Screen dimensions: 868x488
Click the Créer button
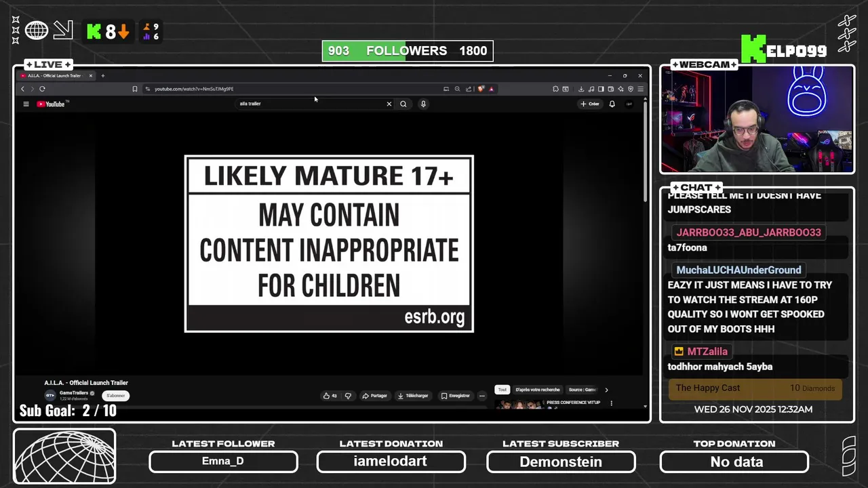(x=590, y=104)
